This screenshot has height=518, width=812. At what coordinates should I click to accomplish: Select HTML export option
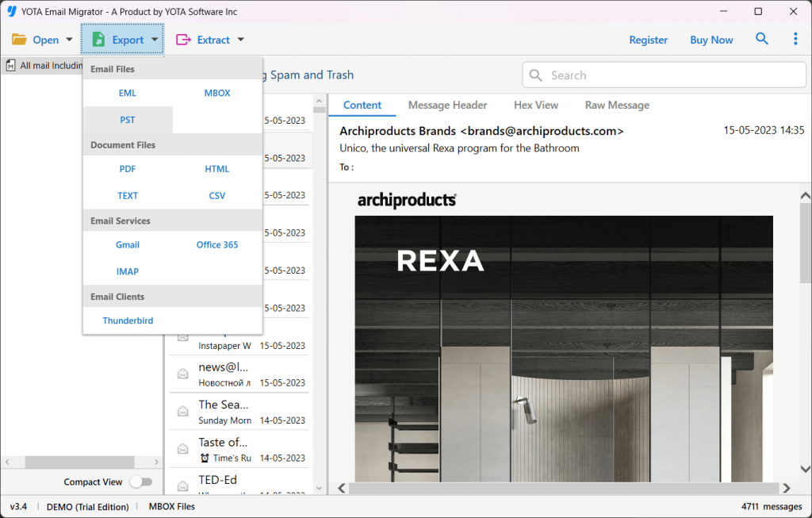coord(217,169)
